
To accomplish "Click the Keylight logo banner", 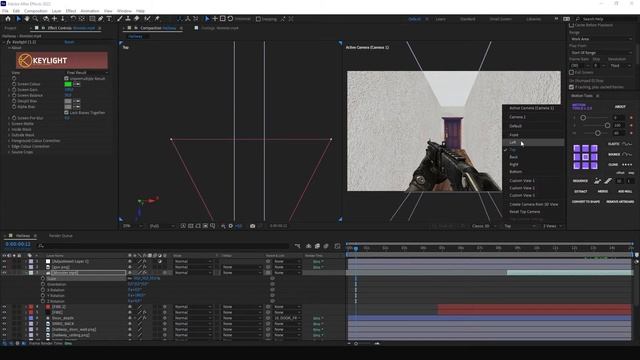I will 62,60.
